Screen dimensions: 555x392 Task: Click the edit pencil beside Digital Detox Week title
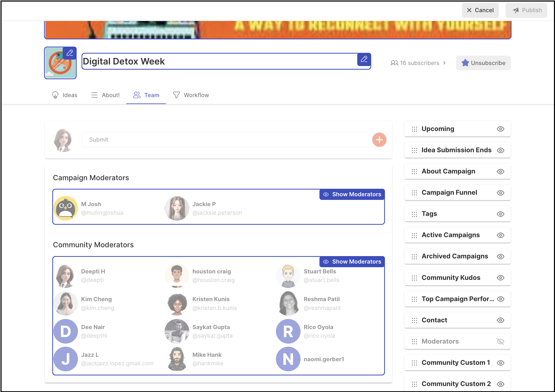(364, 60)
